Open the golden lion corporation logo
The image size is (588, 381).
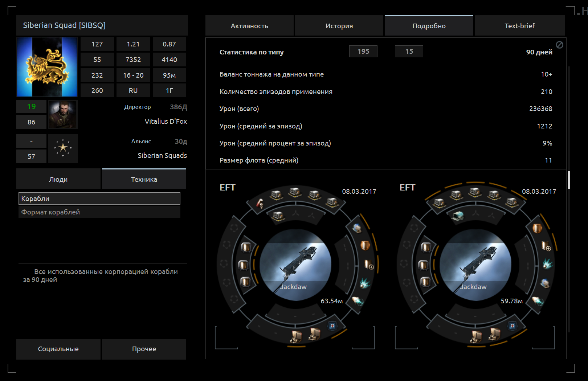(x=47, y=67)
